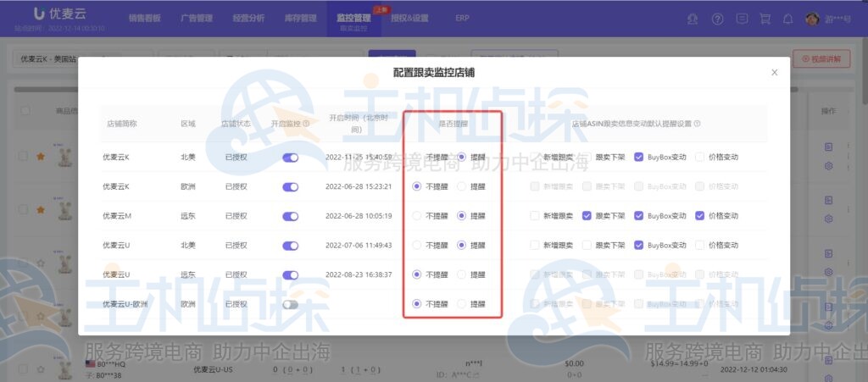Image resolution: width=868 pixels, height=382 pixels.
Task: Toggle monitoring switch for 优麦云U 远东
Action: coord(290,274)
